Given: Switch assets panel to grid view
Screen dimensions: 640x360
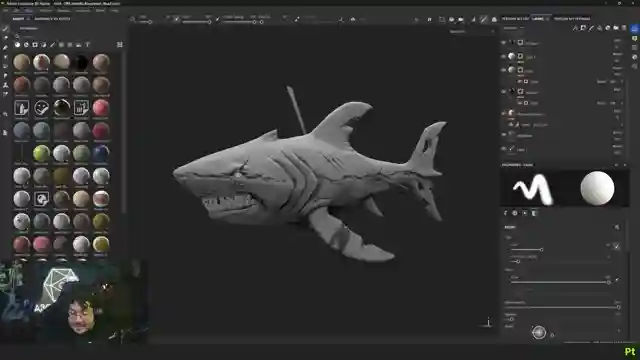Looking at the screenshot, I should coord(120,44).
